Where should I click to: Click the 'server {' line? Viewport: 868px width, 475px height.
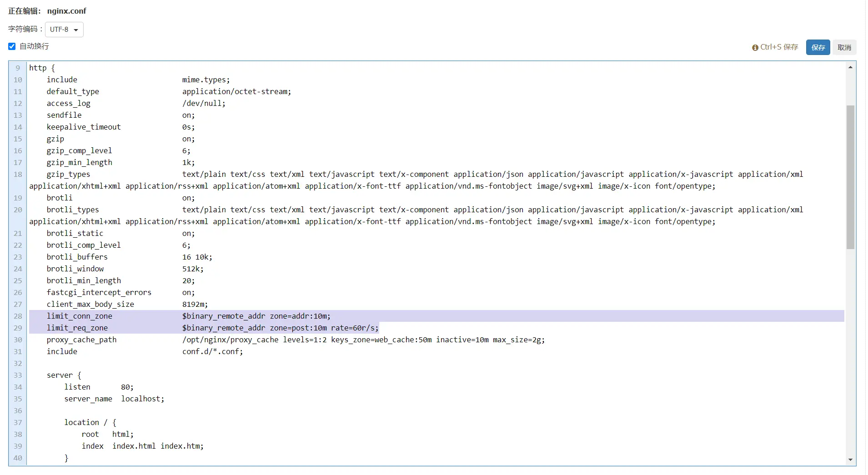pyautogui.click(x=64, y=375)
